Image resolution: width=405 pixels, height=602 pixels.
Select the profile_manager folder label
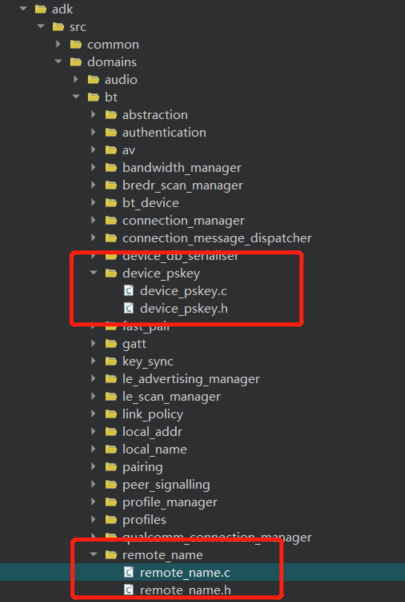point(170,503)
